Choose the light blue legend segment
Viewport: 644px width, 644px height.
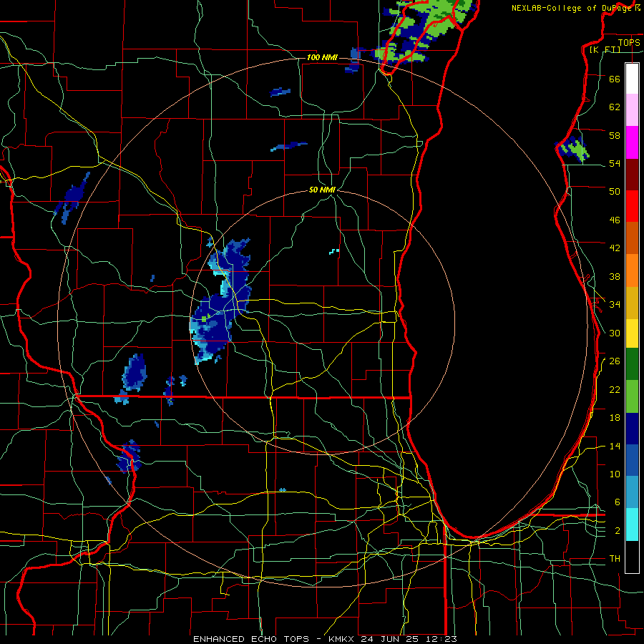pyautogui.click(x=632, y=492)
